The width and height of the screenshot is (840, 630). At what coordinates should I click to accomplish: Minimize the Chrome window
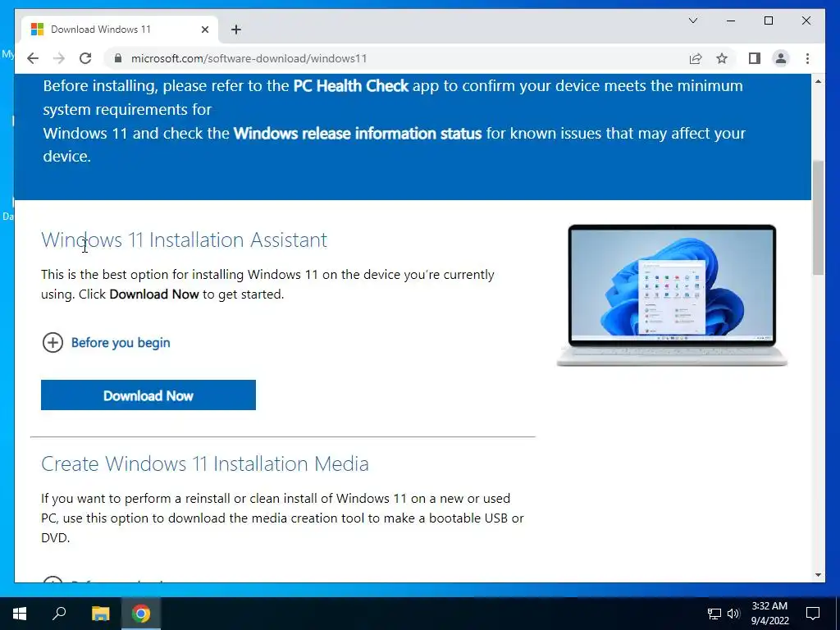coord(731,21)
